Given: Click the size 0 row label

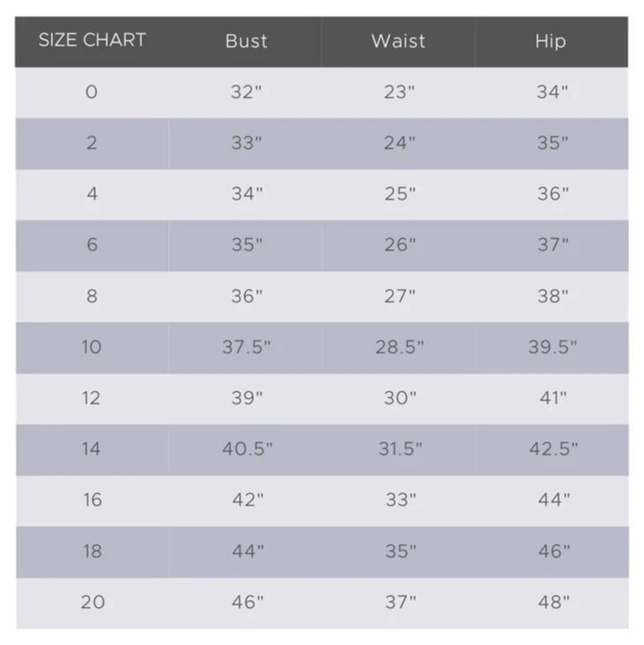Looking at the screenshot, I should [92, 92].
